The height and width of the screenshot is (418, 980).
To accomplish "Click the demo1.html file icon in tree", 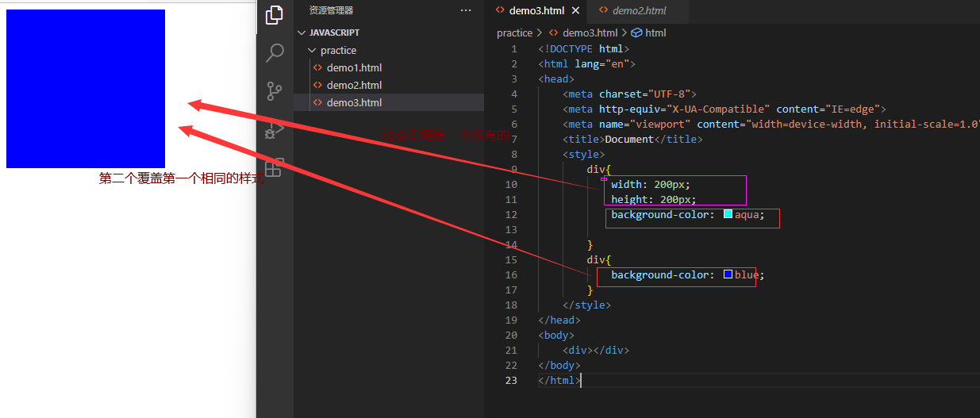I will tap(318, 67).
